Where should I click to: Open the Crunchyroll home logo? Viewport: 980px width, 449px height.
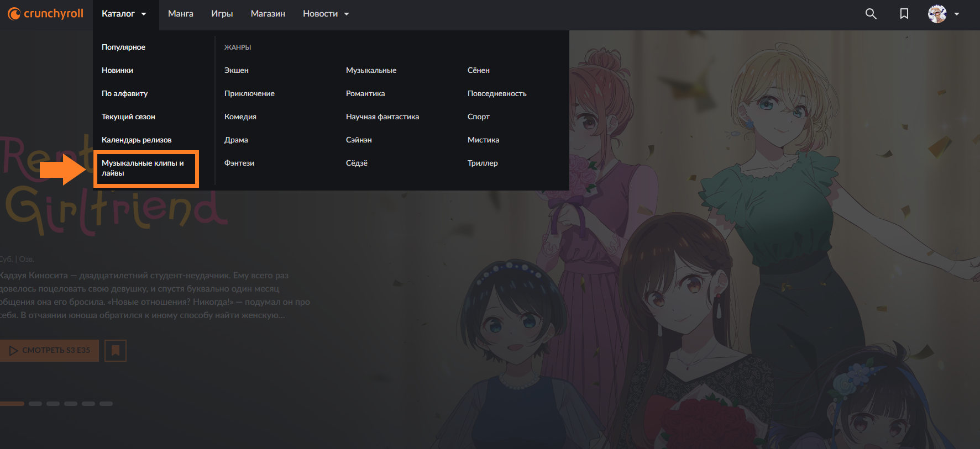pos(45,14)
